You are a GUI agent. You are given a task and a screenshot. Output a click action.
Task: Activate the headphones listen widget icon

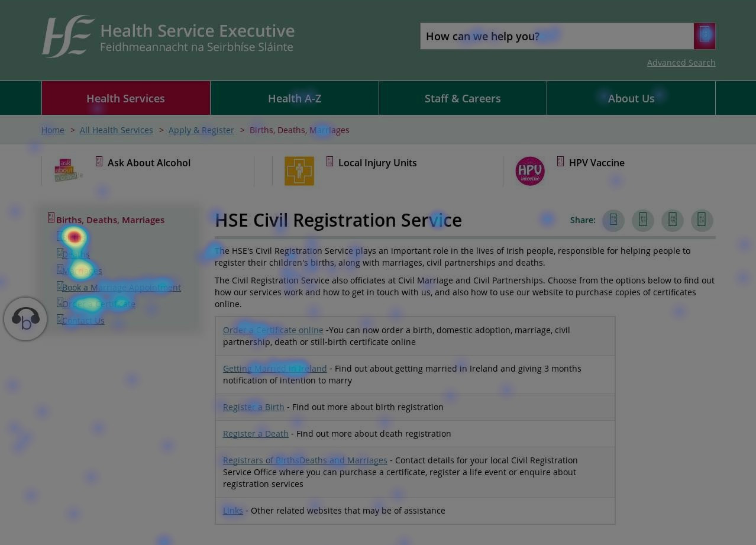tap(25, 319)
